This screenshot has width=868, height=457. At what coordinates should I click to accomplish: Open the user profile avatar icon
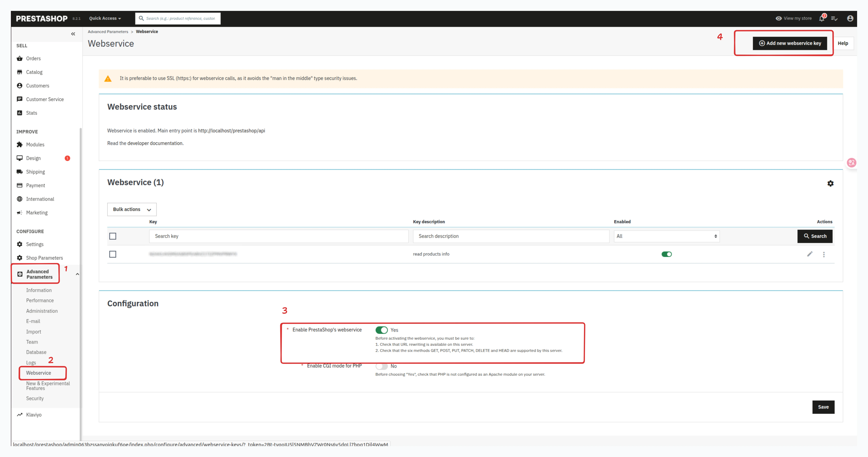(x=850, y=19)
